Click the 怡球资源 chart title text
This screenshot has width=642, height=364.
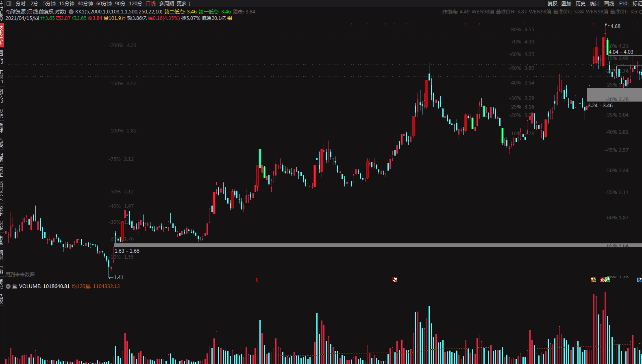point(36,12)
